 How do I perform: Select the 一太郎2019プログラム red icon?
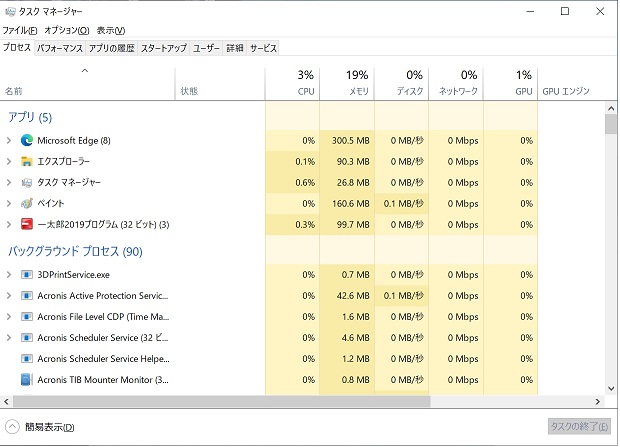pos(26,224)
